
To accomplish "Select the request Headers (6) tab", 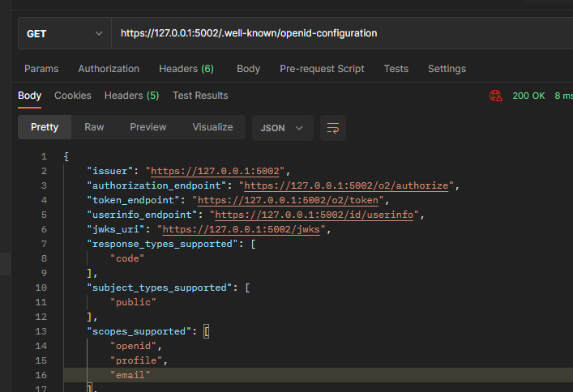I will point(186,69).
